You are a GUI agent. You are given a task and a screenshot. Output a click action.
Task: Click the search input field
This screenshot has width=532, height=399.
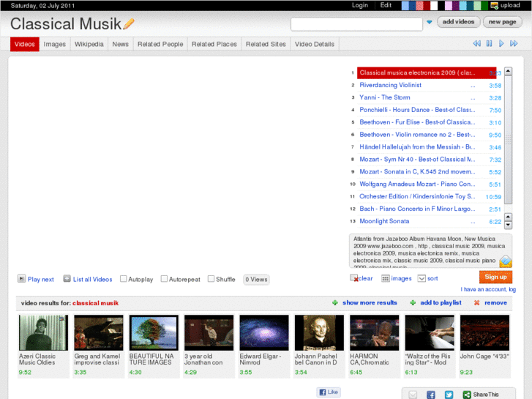coord(356,24)
